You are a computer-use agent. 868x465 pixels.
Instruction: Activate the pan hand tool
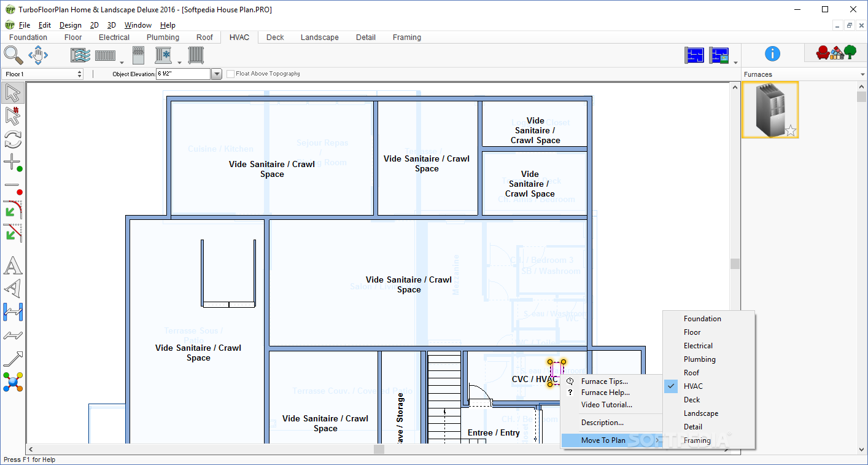coord(38,55)
